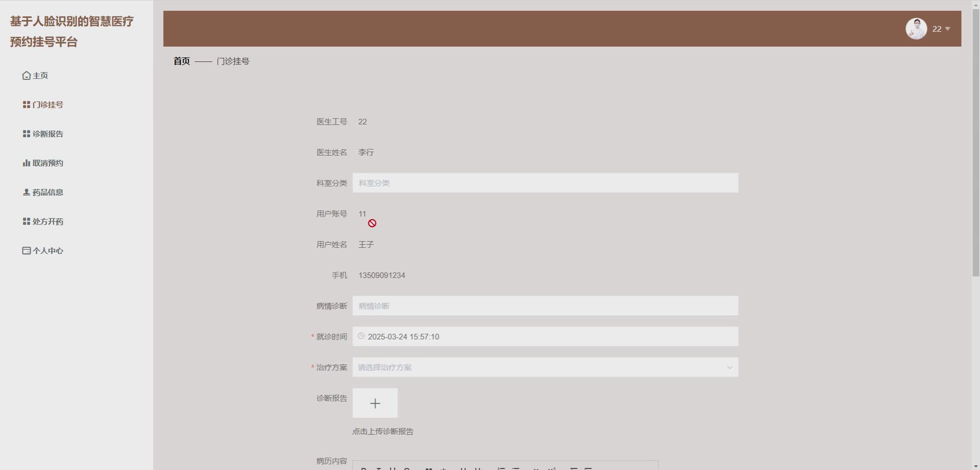This screenshot has width=980, height=470.
Task: Click the Bold icon in the editor toolbar
Action: [x=364, y=468]
